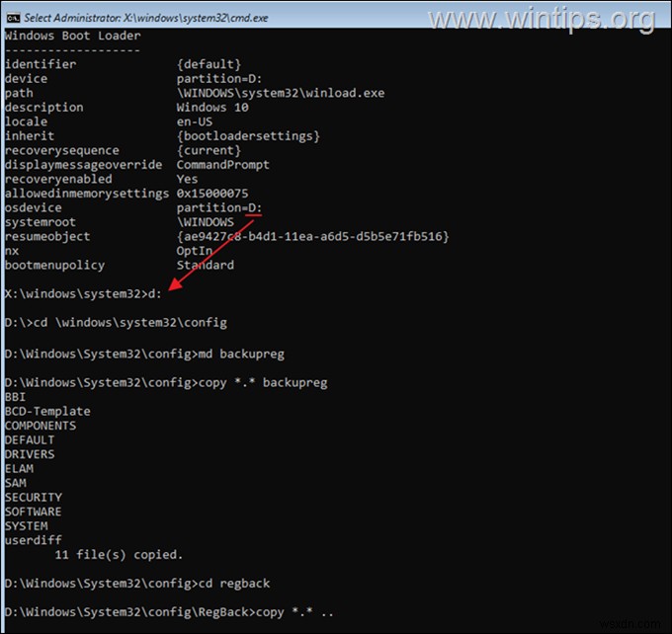Click the value '0x15000075'
Image resolution: width=672 pixels, height=634 pixels.
point(212,194)
